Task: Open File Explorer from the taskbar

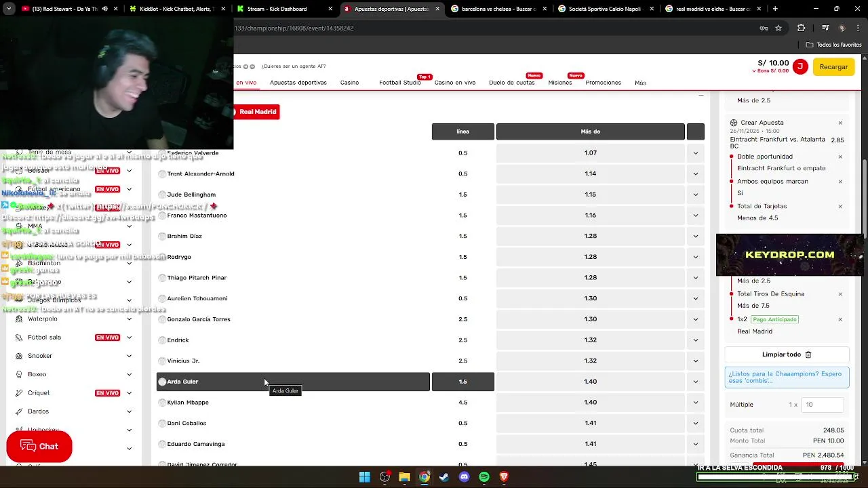Action: [x=404, y=477]
